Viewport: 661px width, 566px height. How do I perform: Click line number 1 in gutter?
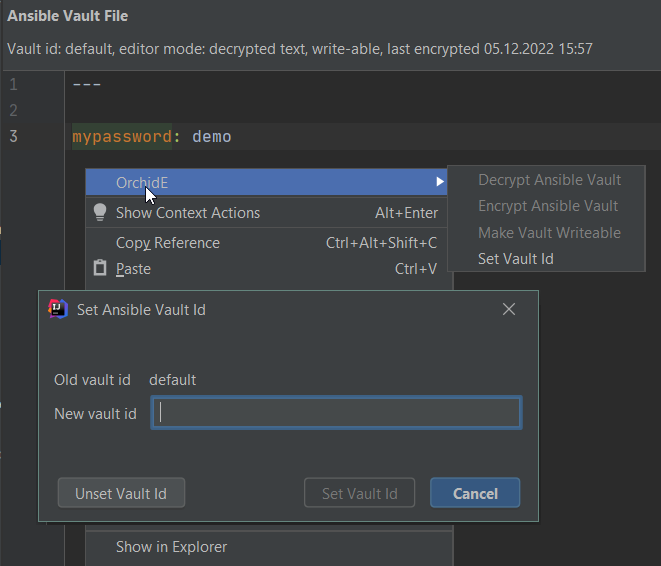13,85
